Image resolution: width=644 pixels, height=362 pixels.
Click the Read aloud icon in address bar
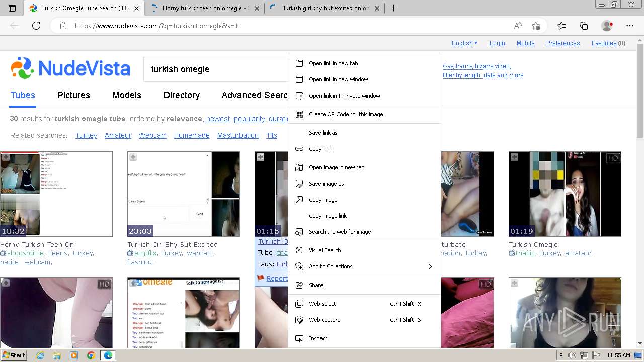coord(518,26)
